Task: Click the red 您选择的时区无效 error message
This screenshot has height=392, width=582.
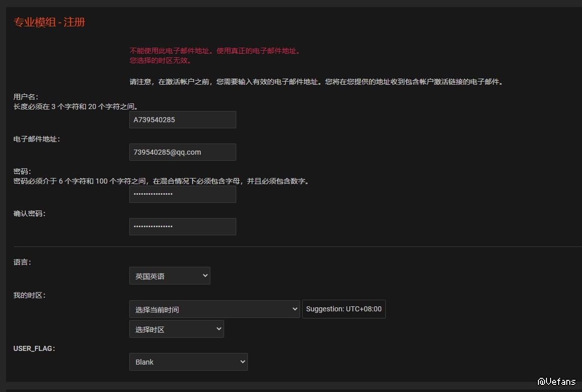Action: [x=160, y=60]
